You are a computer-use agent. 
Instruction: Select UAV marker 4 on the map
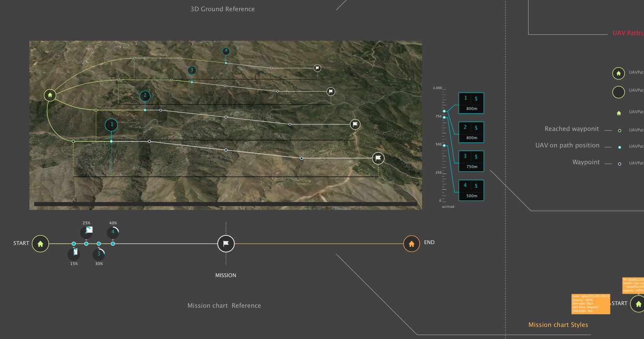click(226, 51)
